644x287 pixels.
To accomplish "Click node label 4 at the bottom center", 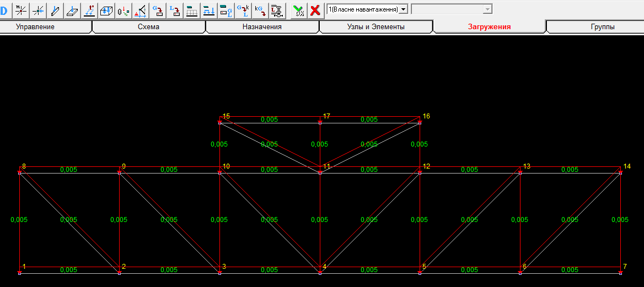I will [324, 267].
